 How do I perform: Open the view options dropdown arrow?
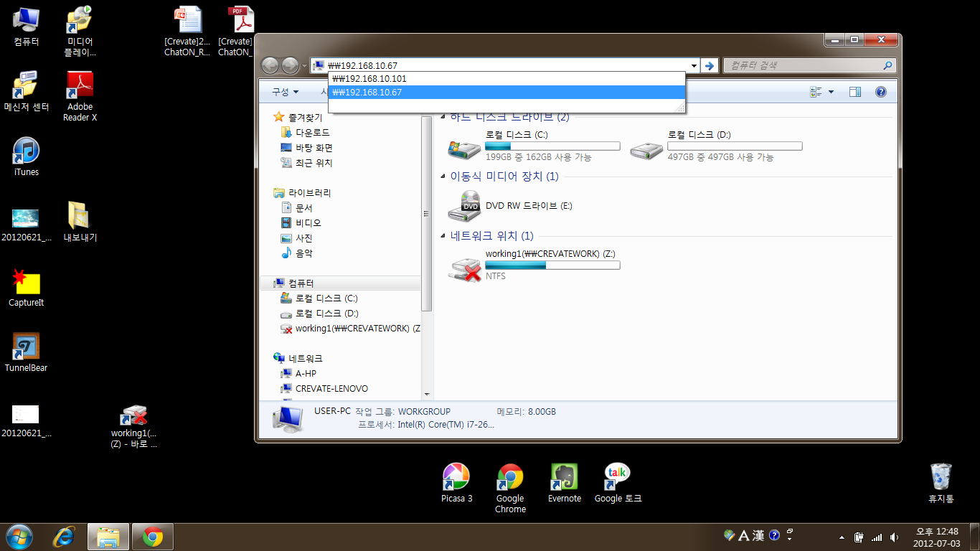[x=831, y=92]
